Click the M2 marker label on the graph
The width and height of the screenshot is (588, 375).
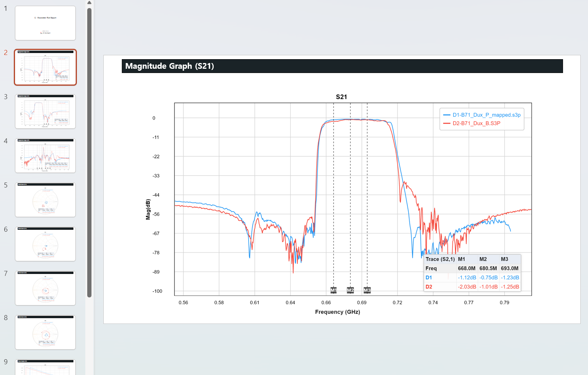coord(350,290)
